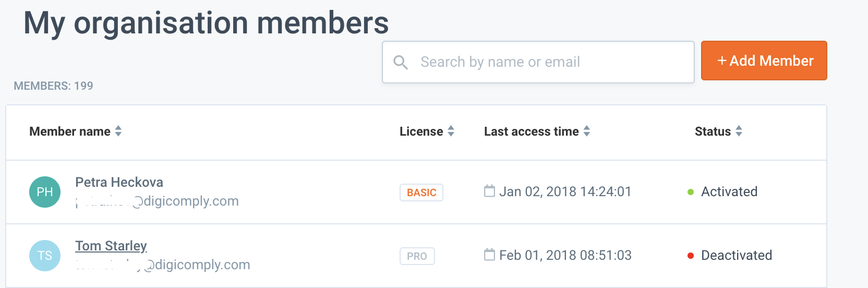Screen dimensions: 868x288
Task: Click the red Deactivated status dot
Action: pyautogui.click(x=691, y=256)
